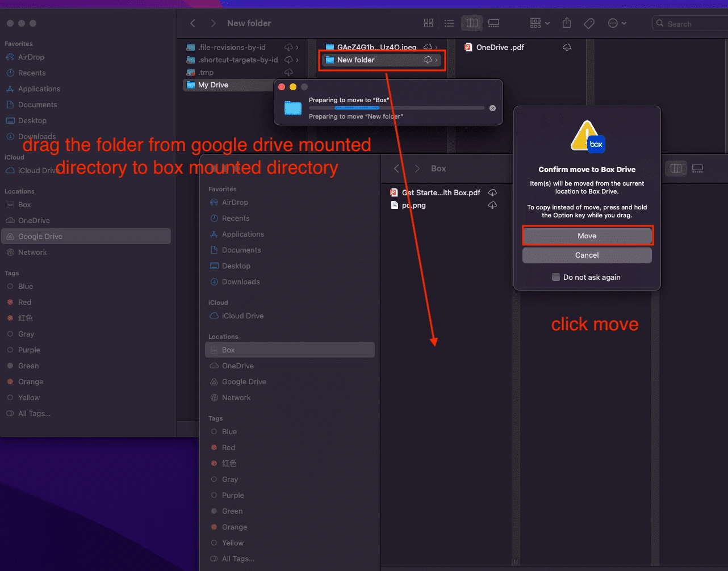Image resolution: width=728 pixels, height=571 pixels.
Task: Click the Green tag in the back window sidebar
Action: point(28,366)
